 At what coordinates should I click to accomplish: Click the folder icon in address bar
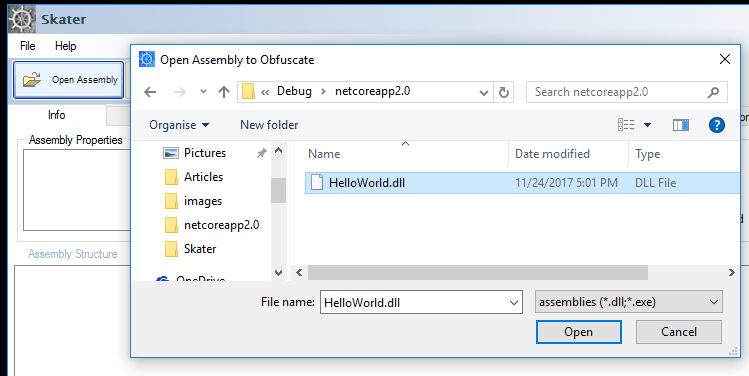point(248,91)
